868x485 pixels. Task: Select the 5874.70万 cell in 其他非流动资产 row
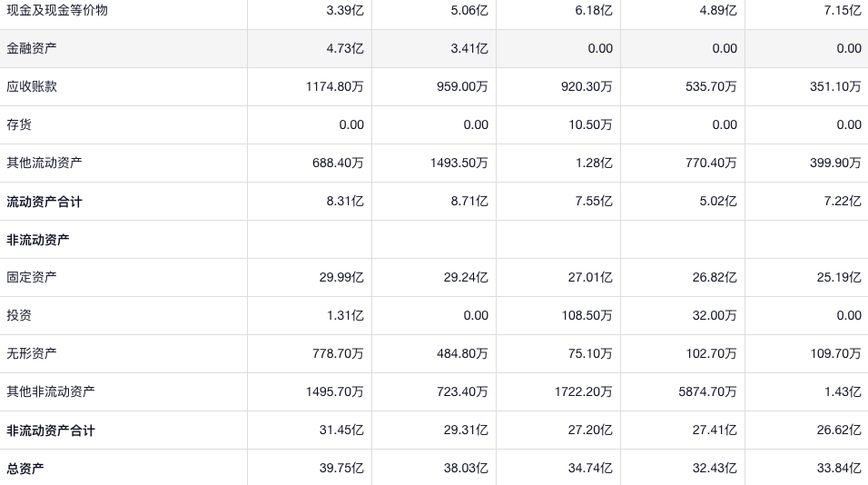707,392
